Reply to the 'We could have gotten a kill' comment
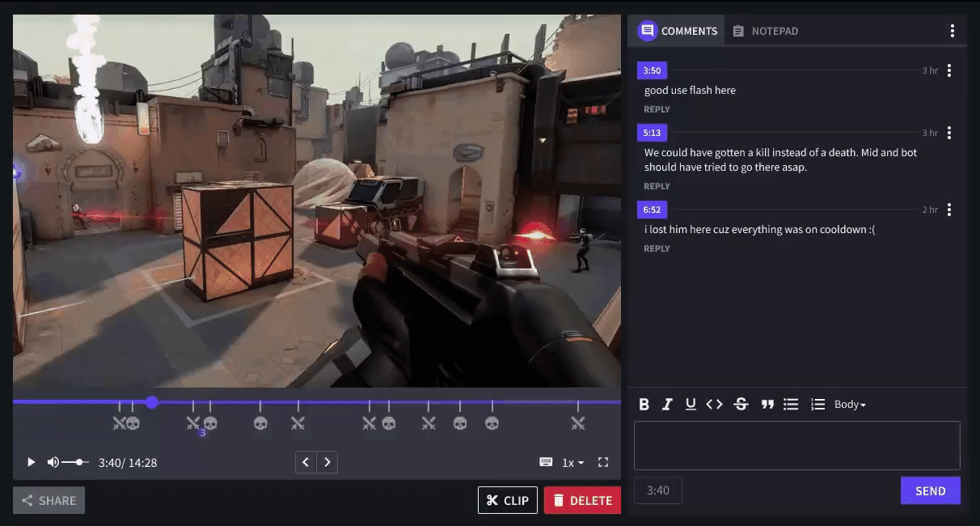The width and height of the screenshot is (980, 526). [x=657, y=186]
